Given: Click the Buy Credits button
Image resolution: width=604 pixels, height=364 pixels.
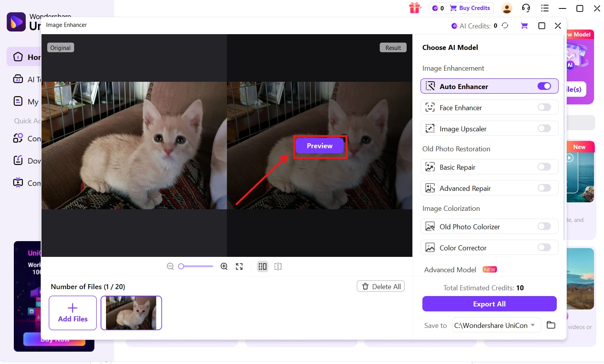Looking at the screenshot, I should pyautogui.click(x=470, y=8).
